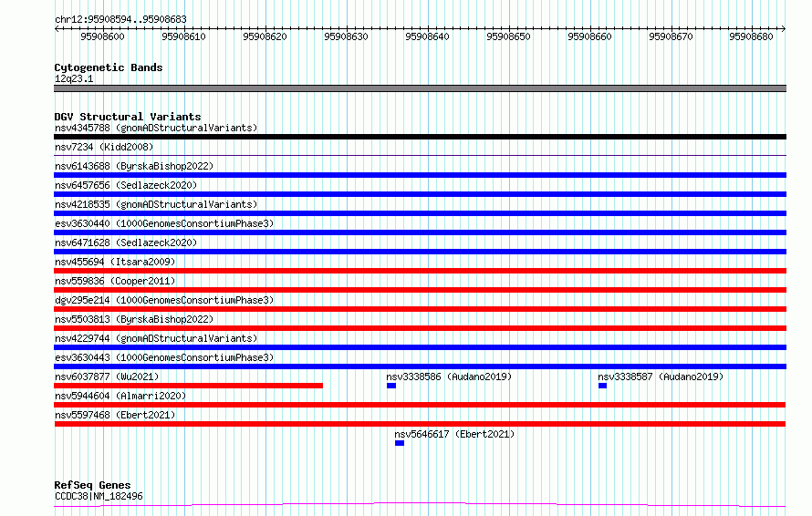
Task: Click the gray 12q23.1 cytogenetic band bar
Action: click(420, 88)
